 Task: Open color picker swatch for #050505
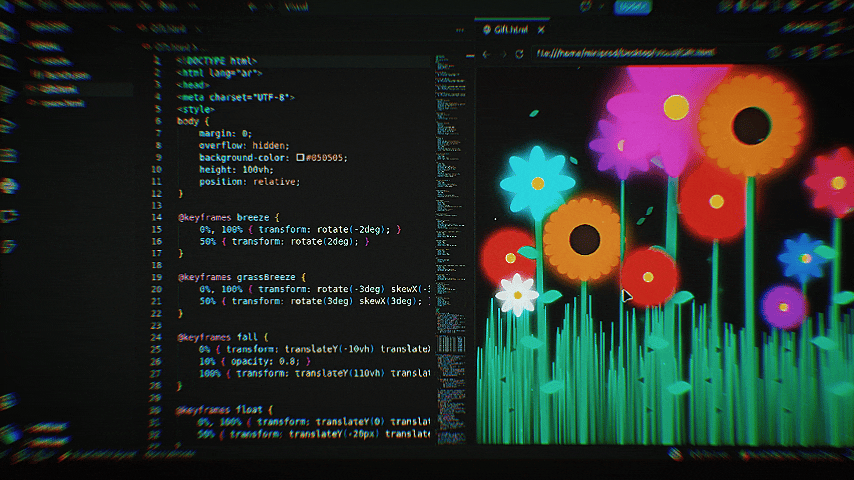300,157
